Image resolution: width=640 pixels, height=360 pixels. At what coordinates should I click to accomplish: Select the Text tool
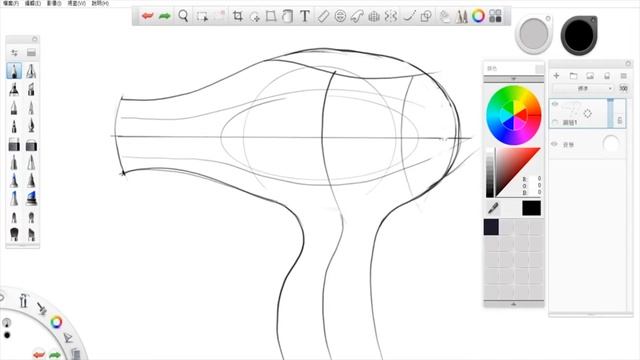pyautogui.click(x=304, y=16)
